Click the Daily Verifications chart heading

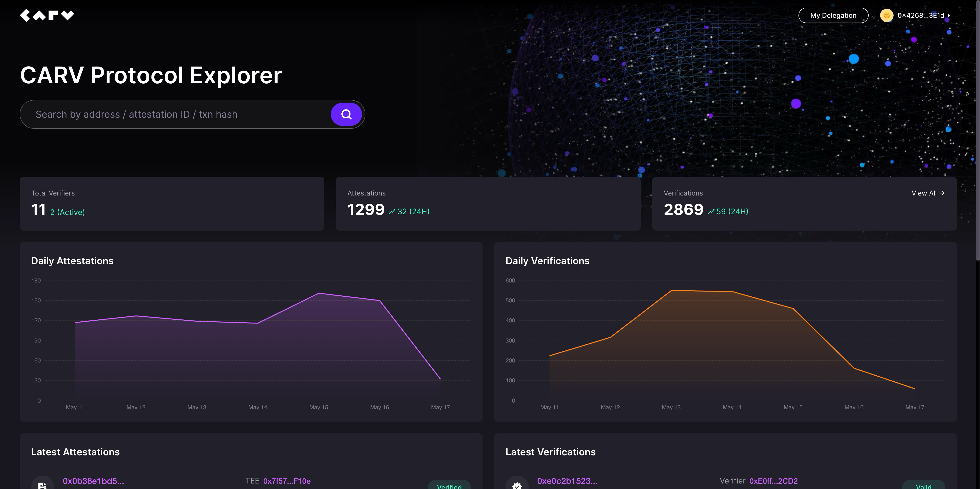[x=547, y=261]
